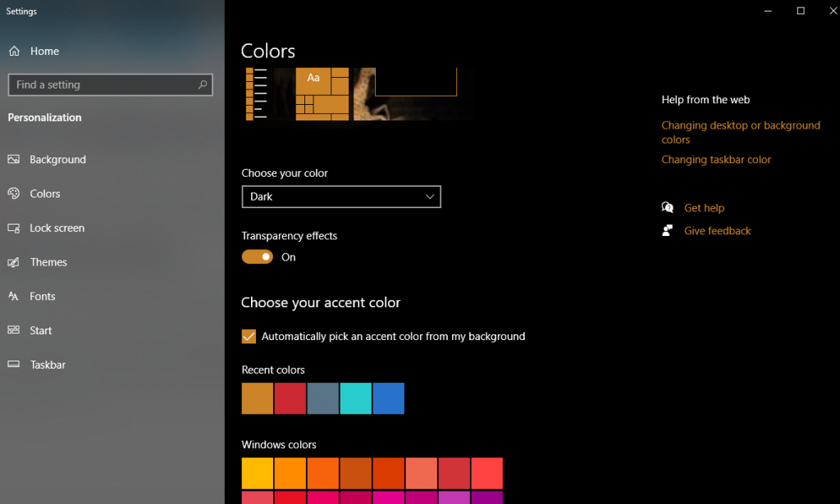Viewport: 840px width, 504px height.
Task: Click the Lock screen monitor icon
Action: [13, 228]
